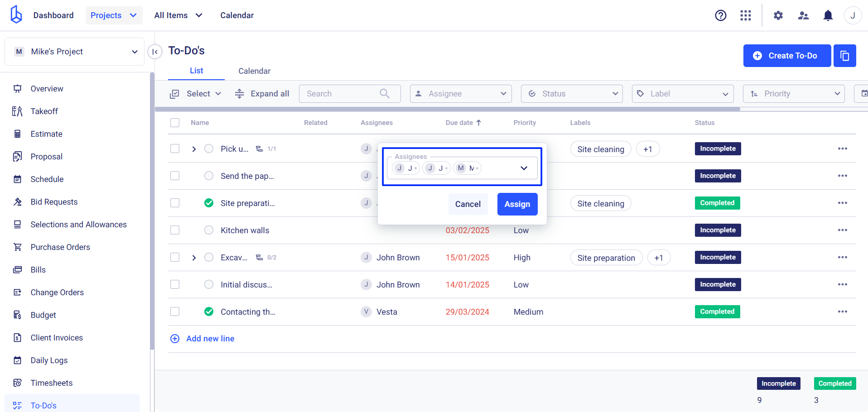The image size is (868, 412).
Task: Click into the Search field
Action: click(350, 94)
